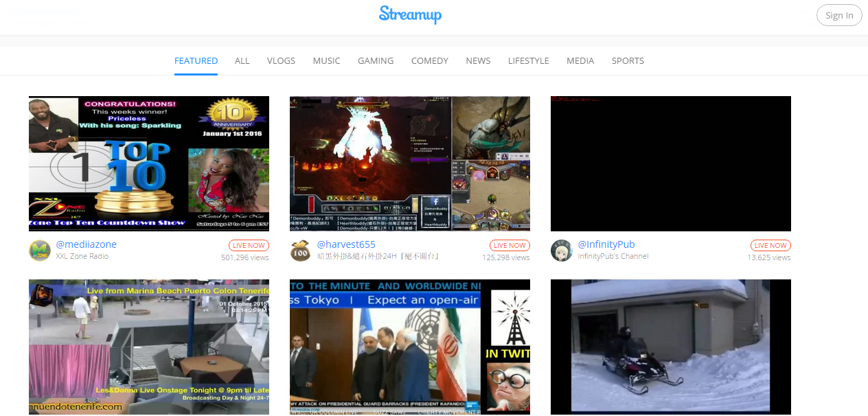Screen dimensions: 868x416
Task: Open the harvest655 channel avatar
Action: coord(301,251)
